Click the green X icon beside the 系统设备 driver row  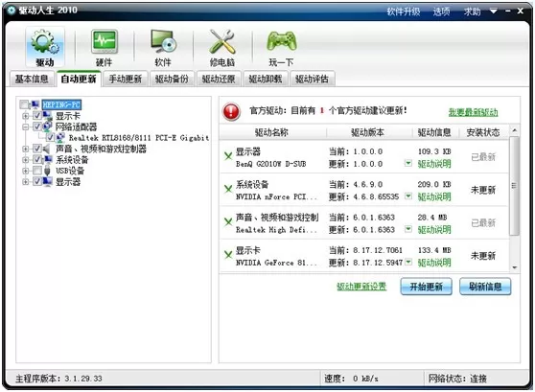click(x=228, y=189)
